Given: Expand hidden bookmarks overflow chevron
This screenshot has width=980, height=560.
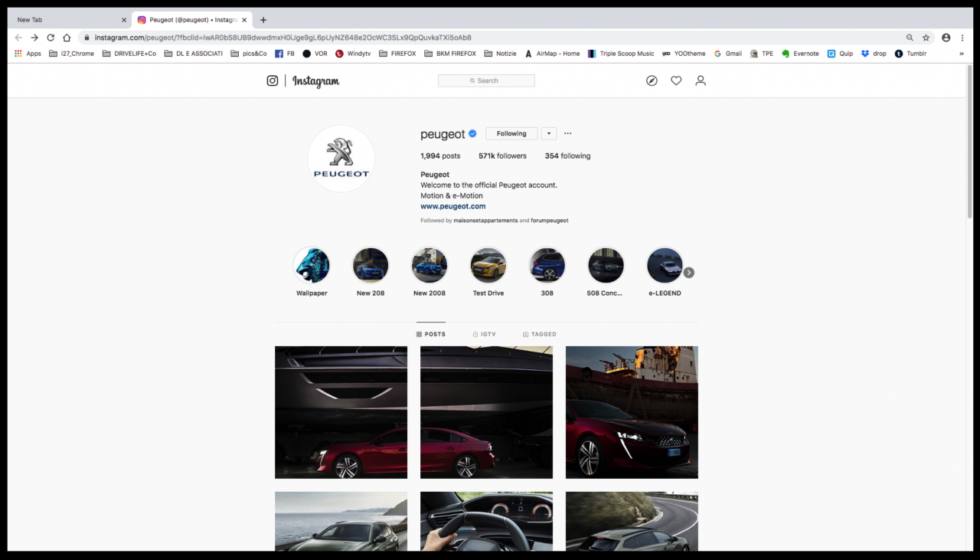Looking at the screenshot, I should 961,54.
